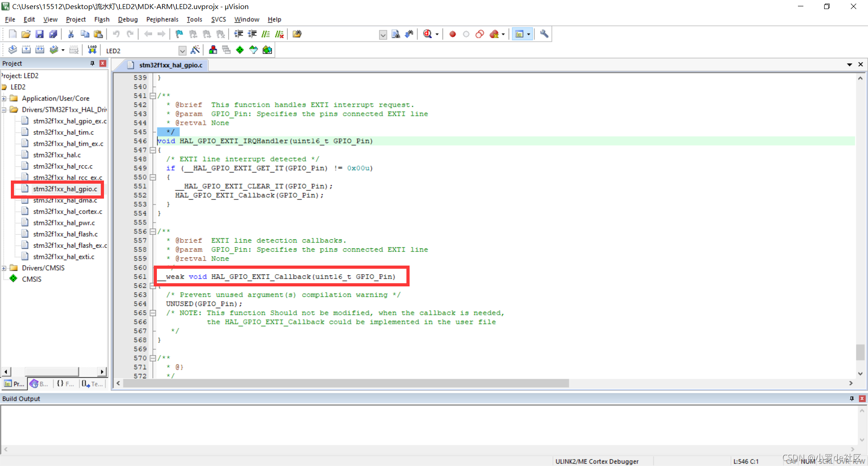The image size is (868, 466).
Task: Open a file with folder icon
Action: click(26, 34)
